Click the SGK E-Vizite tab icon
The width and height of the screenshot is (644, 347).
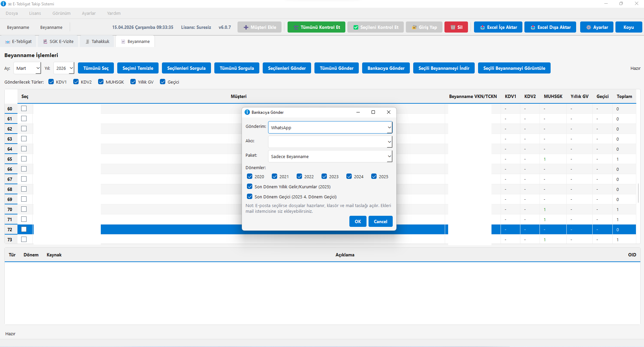(x=45, y=42)
